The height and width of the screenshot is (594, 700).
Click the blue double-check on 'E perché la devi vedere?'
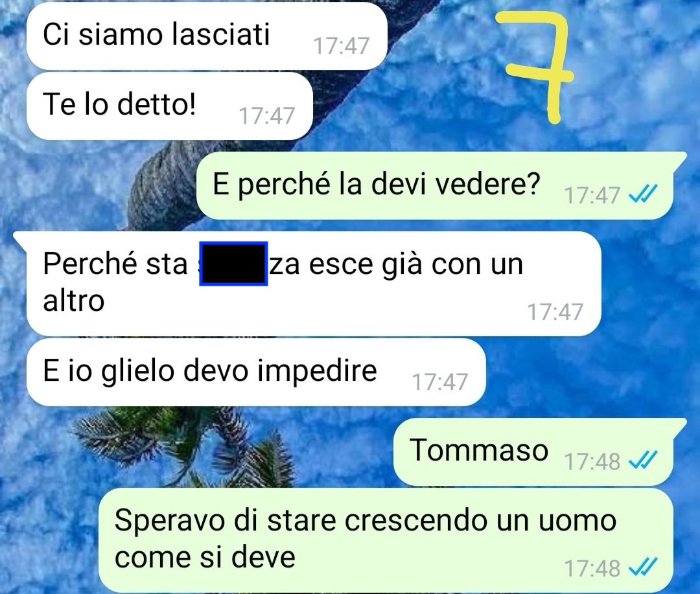click(x=643, y=194)
